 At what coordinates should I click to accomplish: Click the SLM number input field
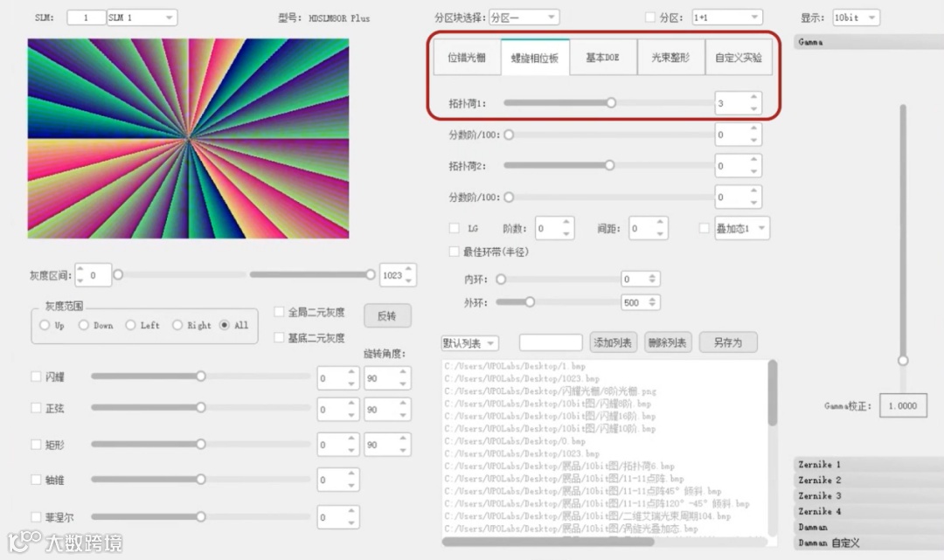click(x=86, y=17)
